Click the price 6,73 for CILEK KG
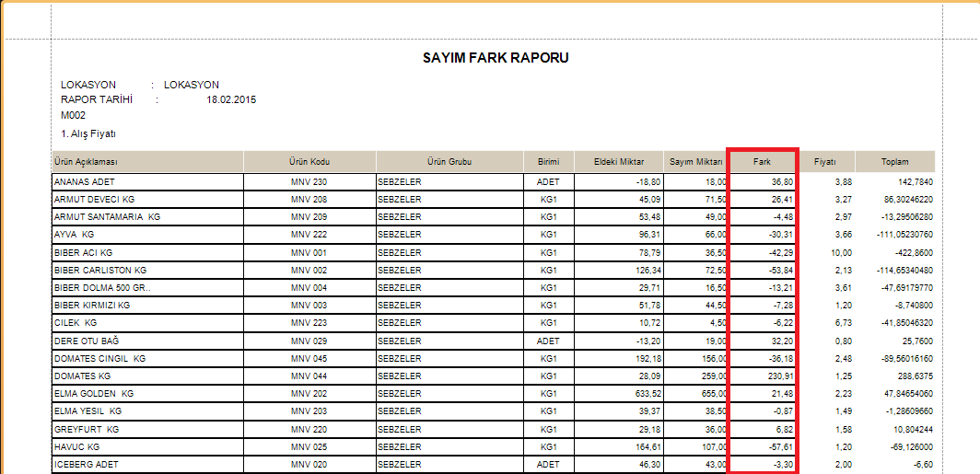 (x=843, y=323)
